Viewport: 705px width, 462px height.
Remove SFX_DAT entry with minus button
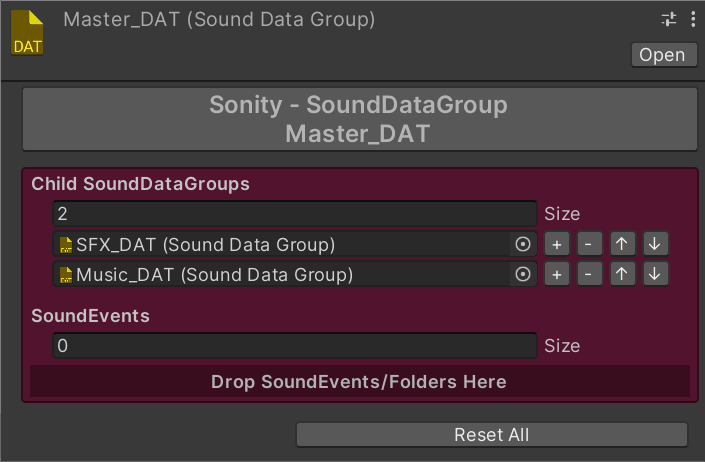(x=590, y=244)
